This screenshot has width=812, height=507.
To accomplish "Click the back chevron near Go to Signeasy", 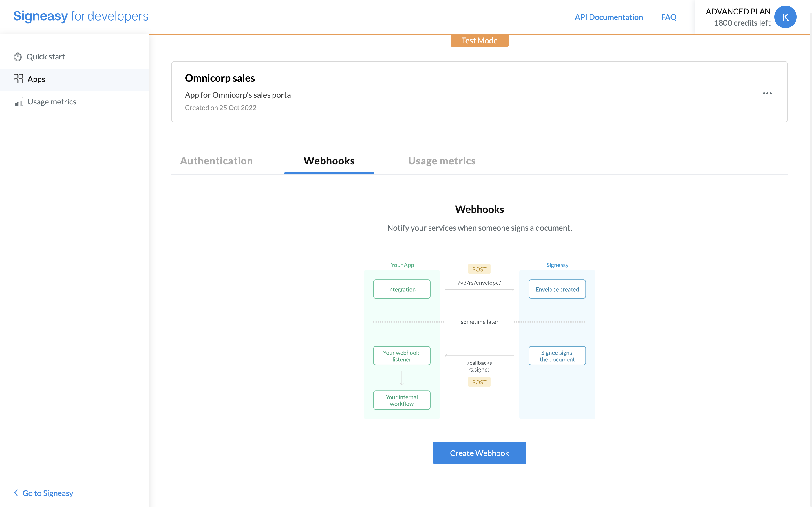I will tap(16, 493).
